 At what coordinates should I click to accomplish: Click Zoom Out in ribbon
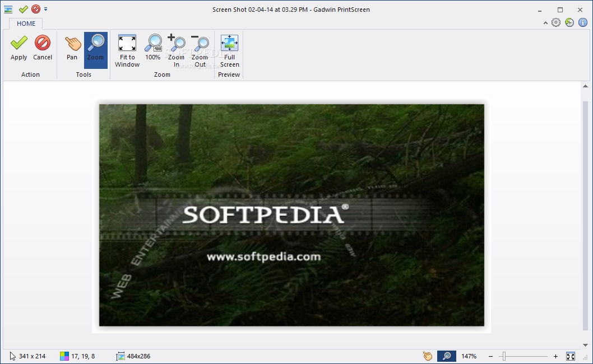pos(200,50)
